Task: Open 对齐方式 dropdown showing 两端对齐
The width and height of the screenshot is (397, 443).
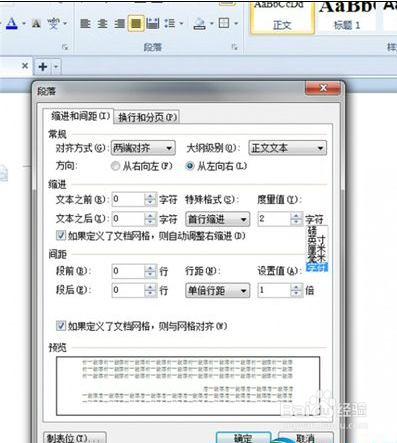Action: pos(143,148)
